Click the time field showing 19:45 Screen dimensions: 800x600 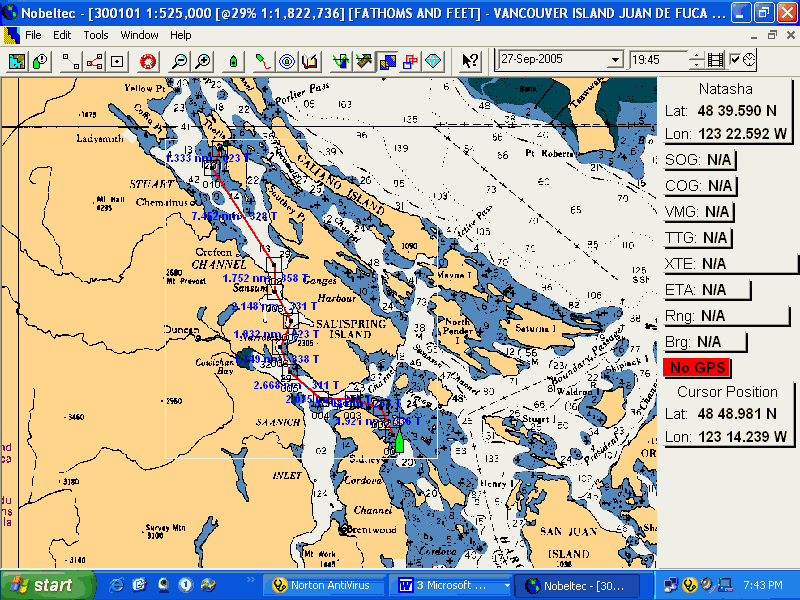click(658, 60)
